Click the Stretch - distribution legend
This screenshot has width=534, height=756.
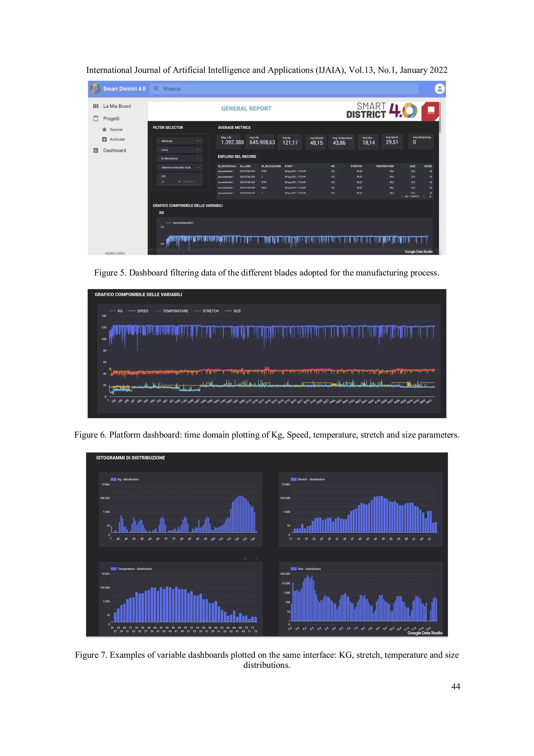point(308,479)
